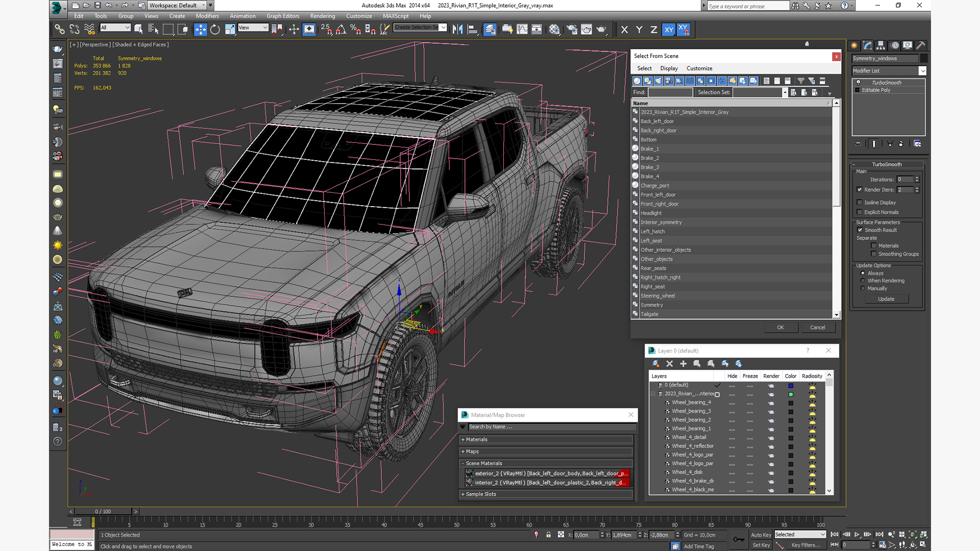Activate the Select and Uniform Scale tool
980x551 pixels.
(230, 29)
